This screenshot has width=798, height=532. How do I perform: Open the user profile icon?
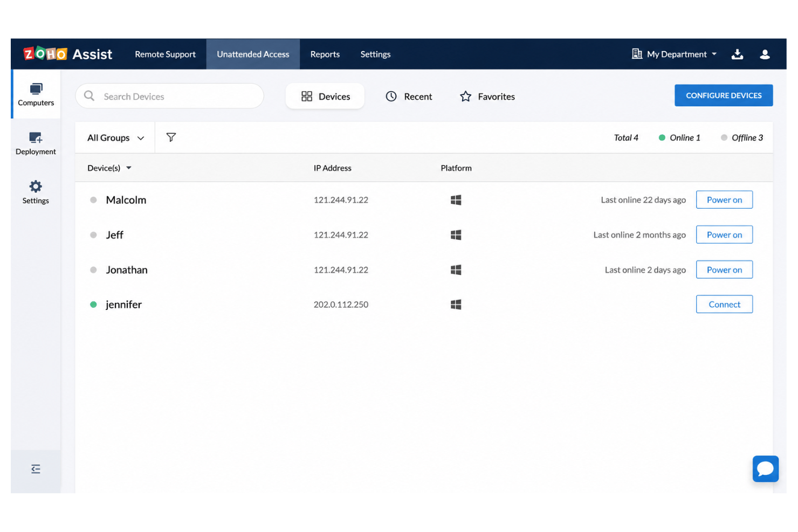pyautogui.click(x=765, y=54)
